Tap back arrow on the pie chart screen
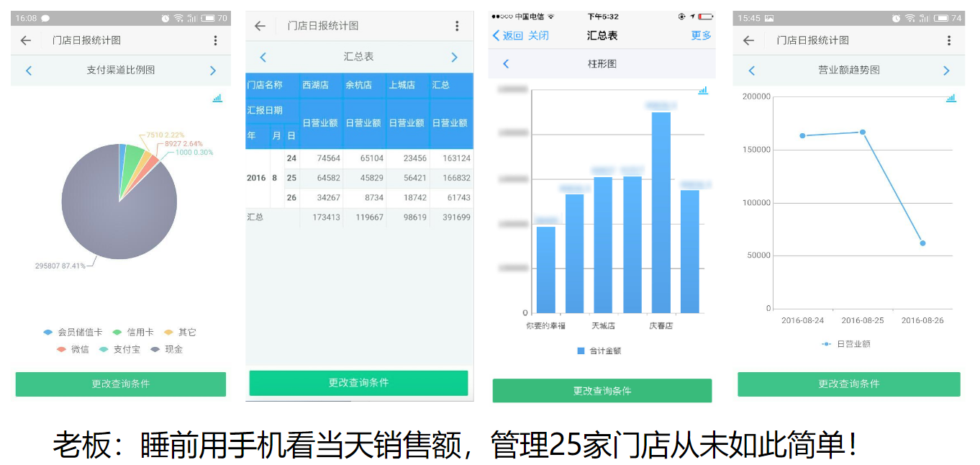This screenshot has width=980, height=465. [26, 41]
